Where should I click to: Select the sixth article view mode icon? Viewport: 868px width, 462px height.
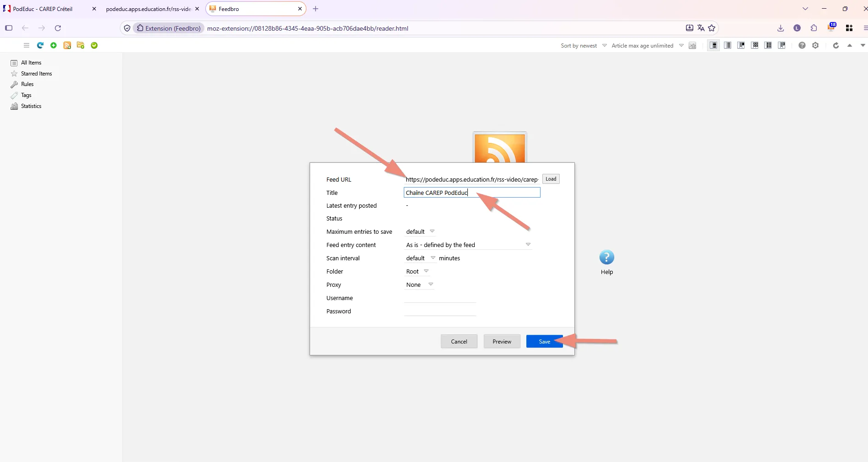click(x=782, y=45)
